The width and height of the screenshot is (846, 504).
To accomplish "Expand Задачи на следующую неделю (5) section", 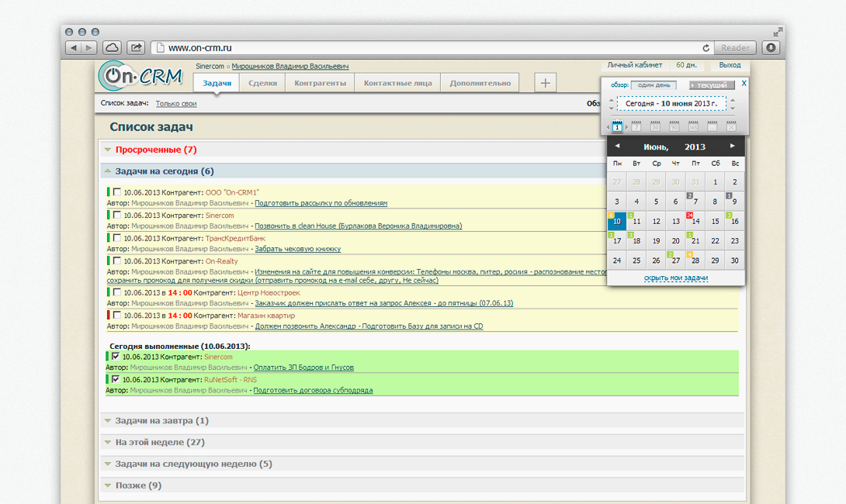I will (108, 464).
